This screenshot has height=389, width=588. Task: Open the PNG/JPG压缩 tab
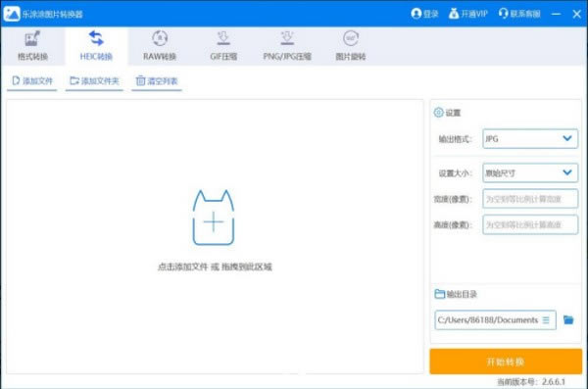click(x=287, y=46)
